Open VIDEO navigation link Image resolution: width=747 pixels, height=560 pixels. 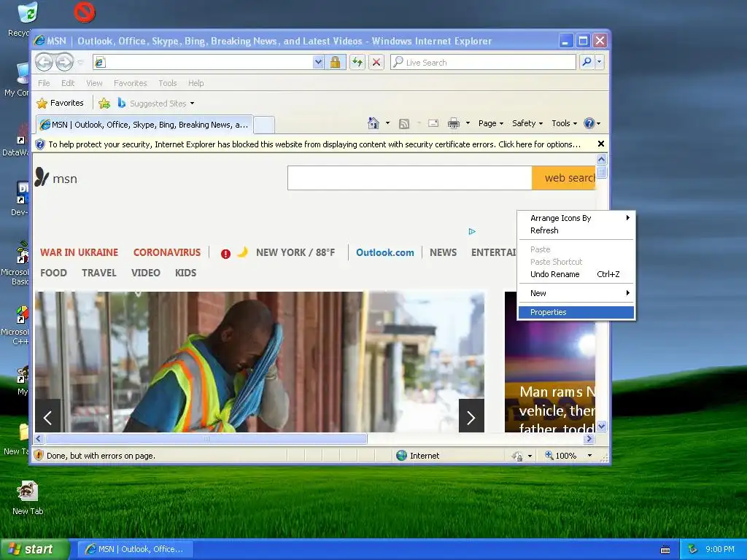click(x=146, y=273)
